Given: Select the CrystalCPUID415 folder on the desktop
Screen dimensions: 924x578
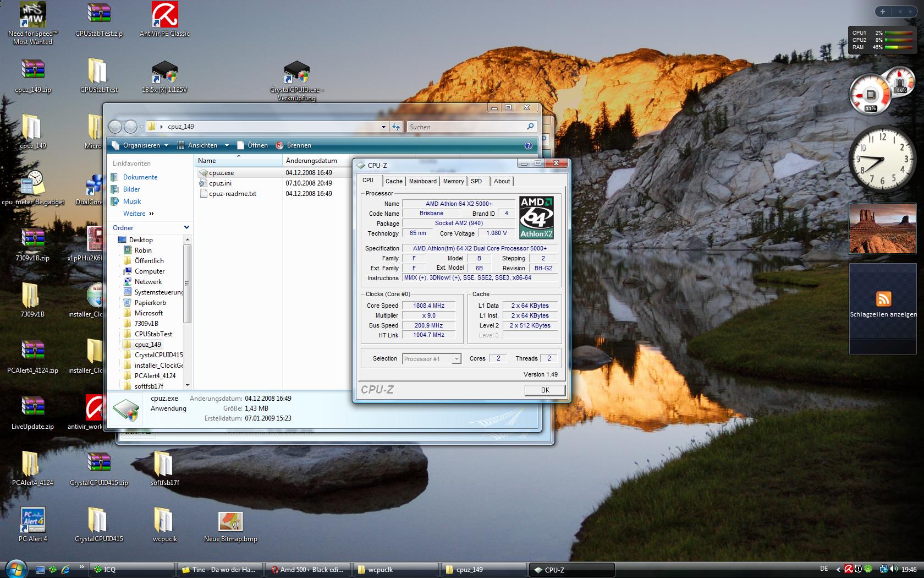Looking at the screenshot, I should coord(99,525).
